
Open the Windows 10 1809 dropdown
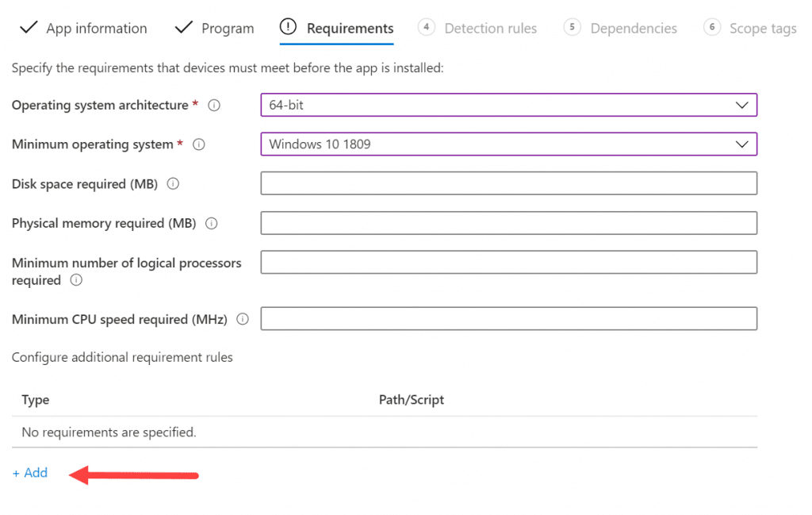coord(508,144)
